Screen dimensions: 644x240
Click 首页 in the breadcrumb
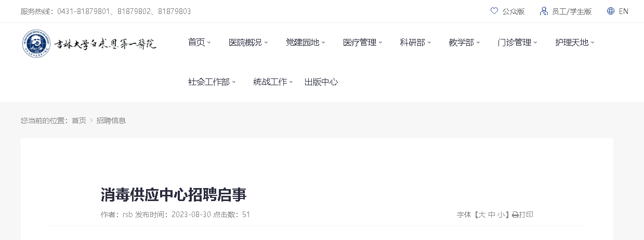79,121
